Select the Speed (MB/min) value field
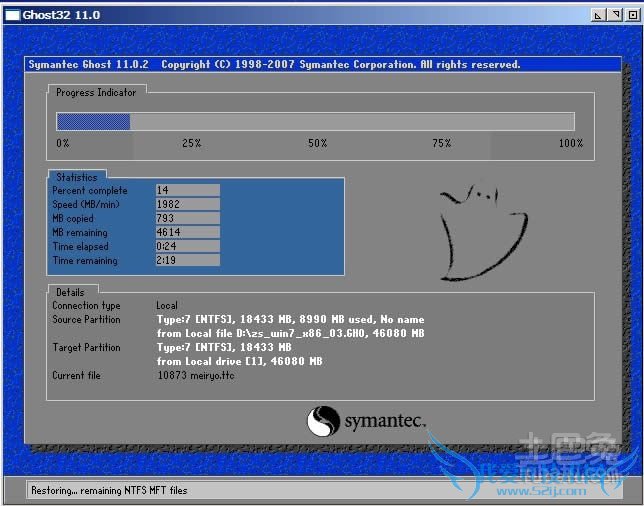This screenshot has height=506, width=644. 187,204
